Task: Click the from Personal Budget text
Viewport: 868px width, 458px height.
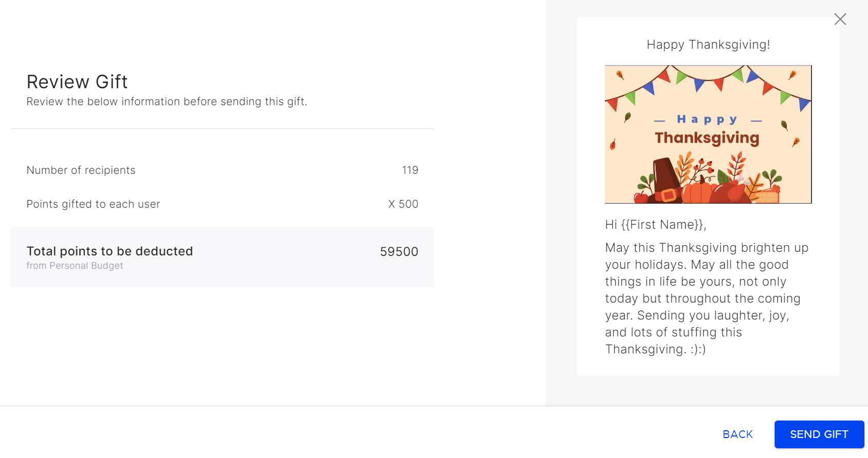Action: pos(75,266)
